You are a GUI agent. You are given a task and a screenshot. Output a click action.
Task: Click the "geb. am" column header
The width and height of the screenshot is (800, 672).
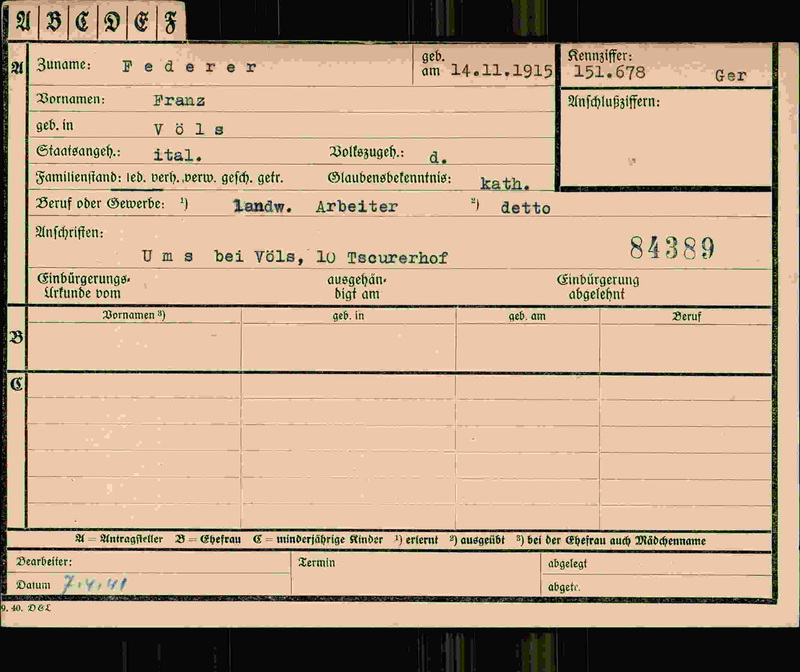coord(527,316)
